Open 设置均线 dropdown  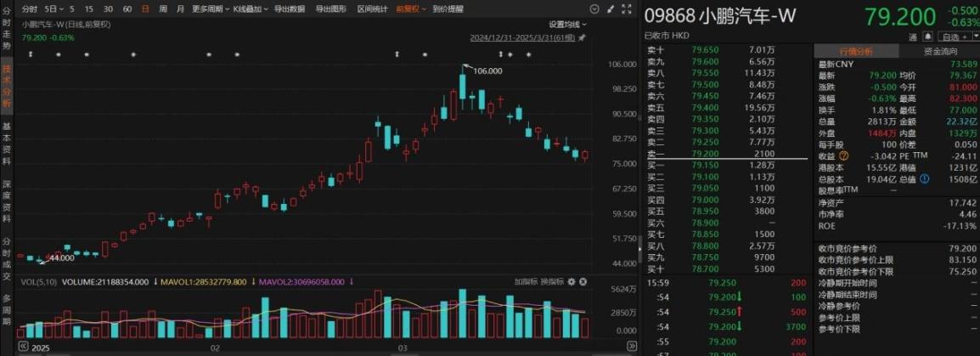click(x=567, y=25)
